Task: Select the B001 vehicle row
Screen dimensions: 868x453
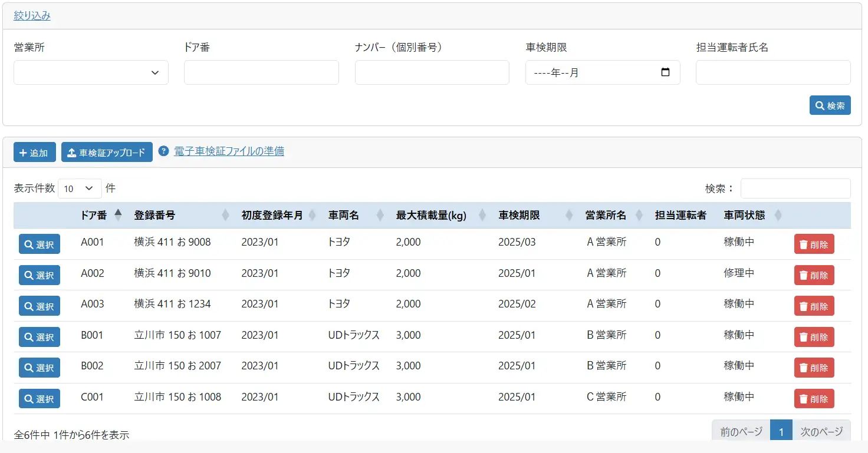Action: tap(40, 337)
